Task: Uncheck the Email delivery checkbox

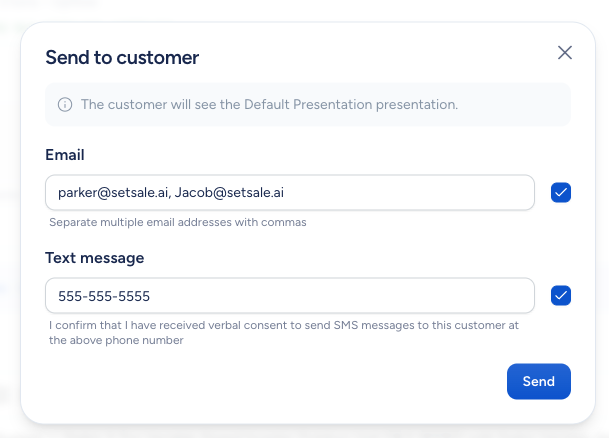Action: (561, 193)
